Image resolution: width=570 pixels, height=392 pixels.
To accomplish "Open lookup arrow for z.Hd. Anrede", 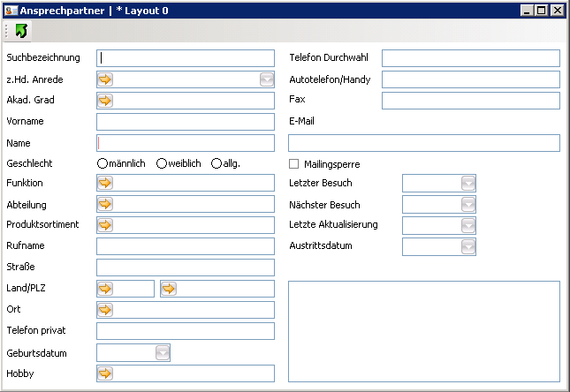I will [105, 79].
